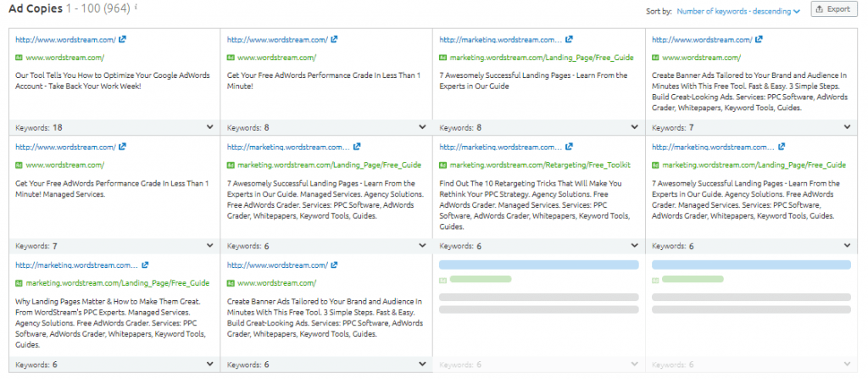Expand keywords chevron of Retargeting Tricks ad
The height and width of the screenshot is (379, 868).
tap(635, 246)
